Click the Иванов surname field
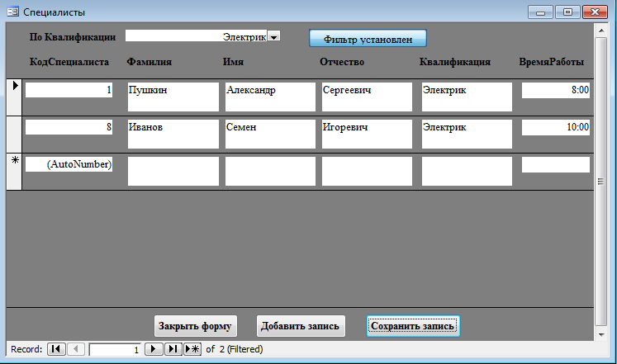 pos(173,134)
